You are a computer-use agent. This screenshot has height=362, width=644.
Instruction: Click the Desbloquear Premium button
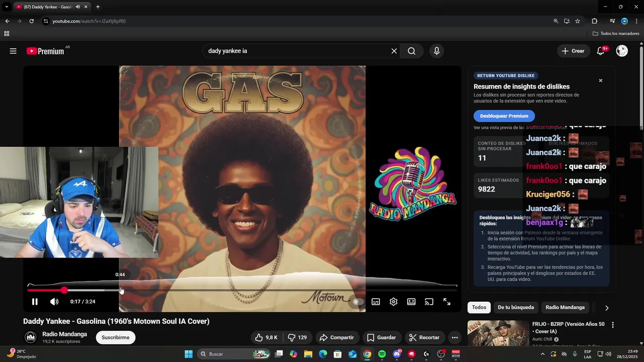tap(504, 116)
